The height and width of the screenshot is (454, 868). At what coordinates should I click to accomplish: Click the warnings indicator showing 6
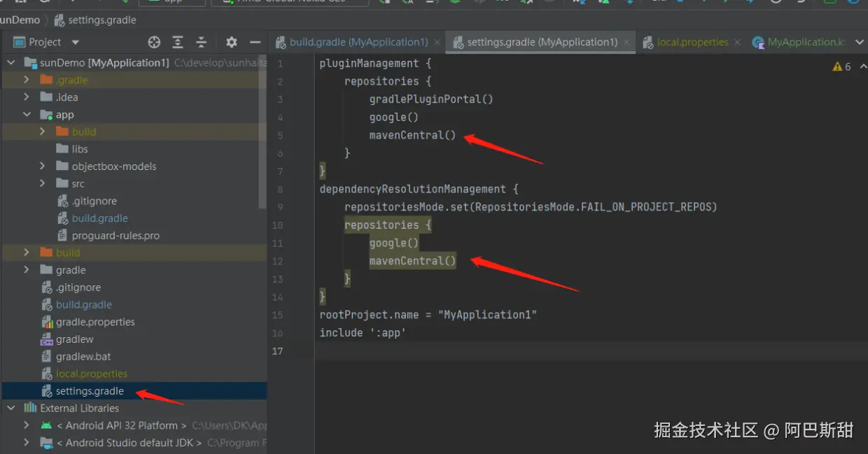pos(841,66)
